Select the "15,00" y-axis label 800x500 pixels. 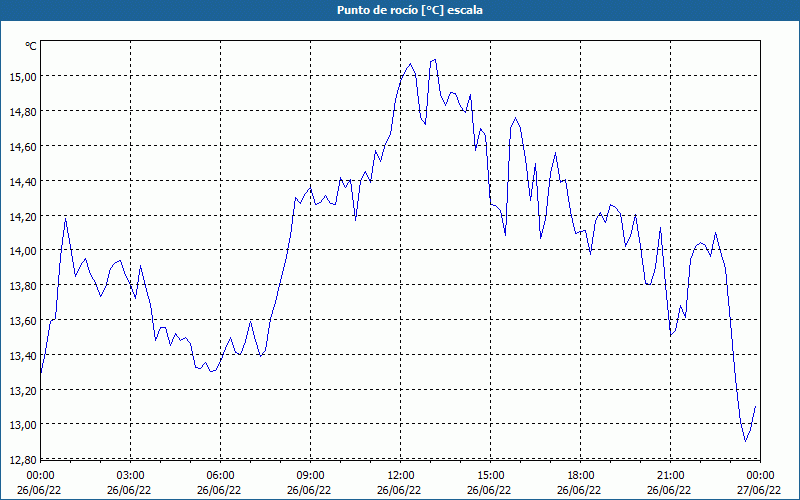(23, 77)
